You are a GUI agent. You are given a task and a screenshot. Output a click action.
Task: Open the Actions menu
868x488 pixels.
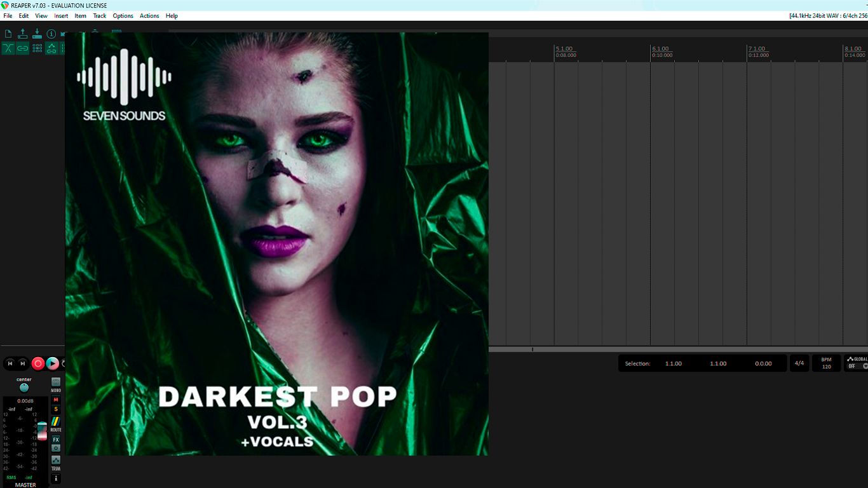pyautogui.click(x=149, y=16)
